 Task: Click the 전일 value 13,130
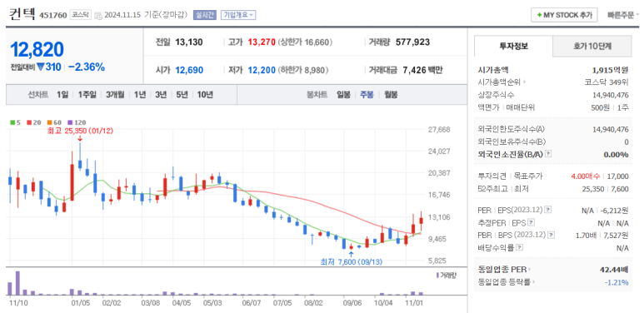click(189, 42)
